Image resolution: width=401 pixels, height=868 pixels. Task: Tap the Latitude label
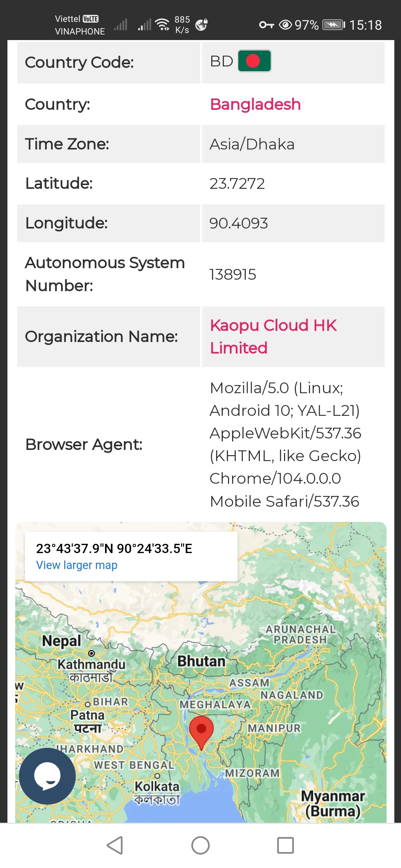59,183
